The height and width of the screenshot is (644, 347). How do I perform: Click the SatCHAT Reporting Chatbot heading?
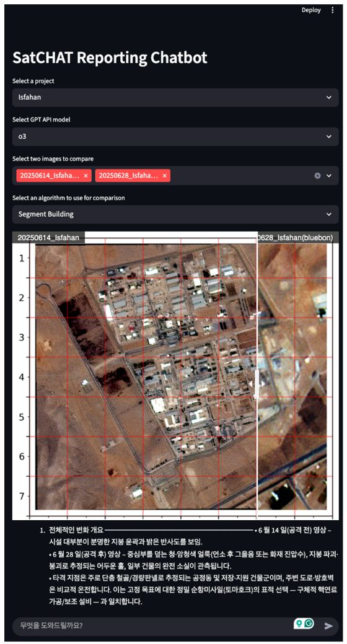click(110, 58)
